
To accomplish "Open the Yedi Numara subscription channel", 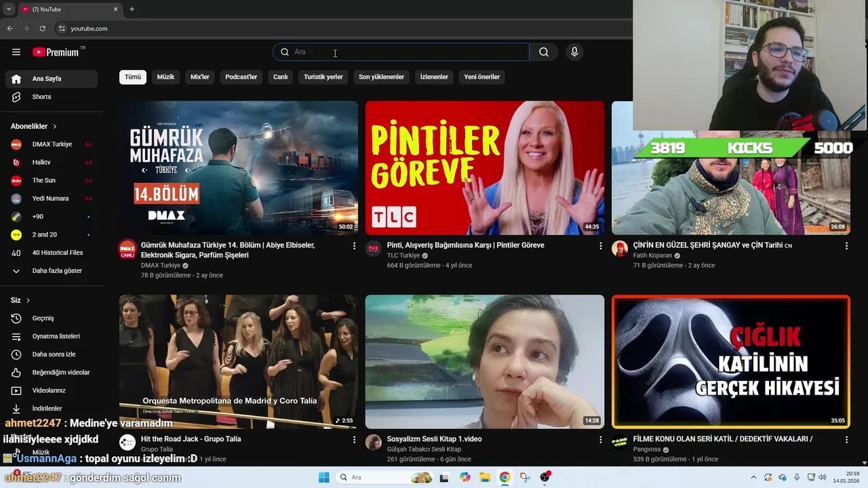I will (x=52, y=199).
